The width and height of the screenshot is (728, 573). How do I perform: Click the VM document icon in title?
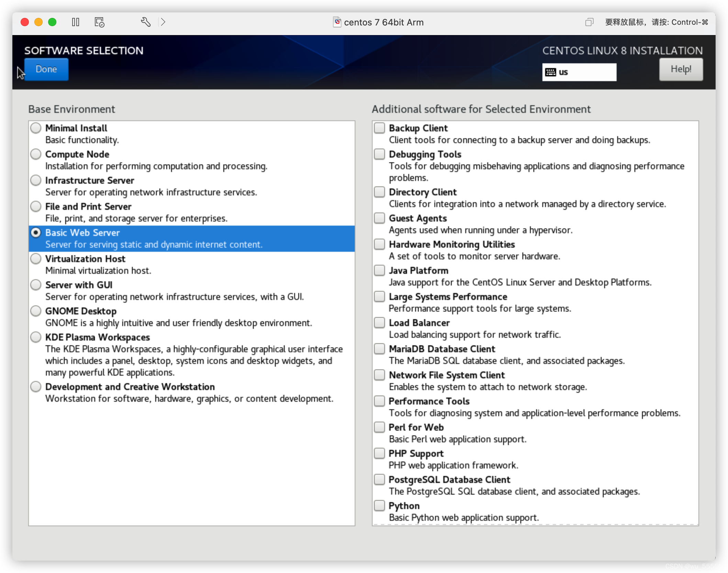337,22
